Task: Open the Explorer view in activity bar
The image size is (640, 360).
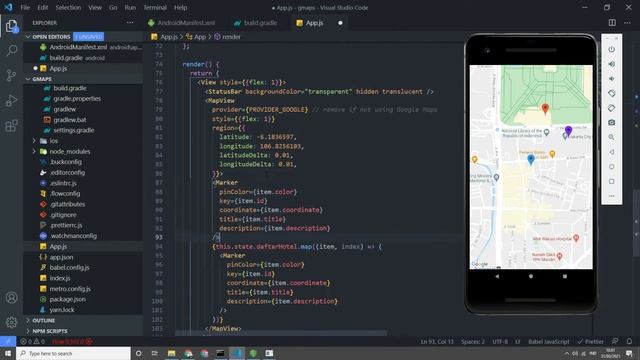Action: [x=11, y=26]
